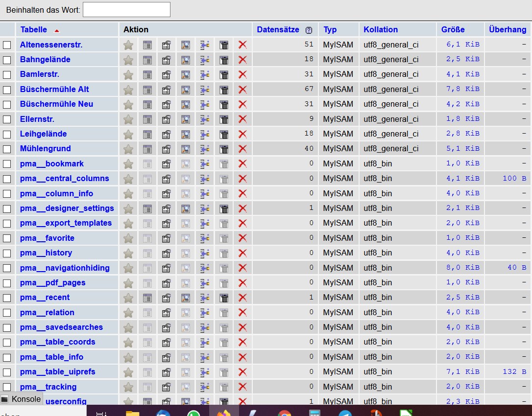Click insert icon for Büschermühle Neu
The width and height of the screenshot is (532, 416).
pyautogui.click(x=205, y=105)
